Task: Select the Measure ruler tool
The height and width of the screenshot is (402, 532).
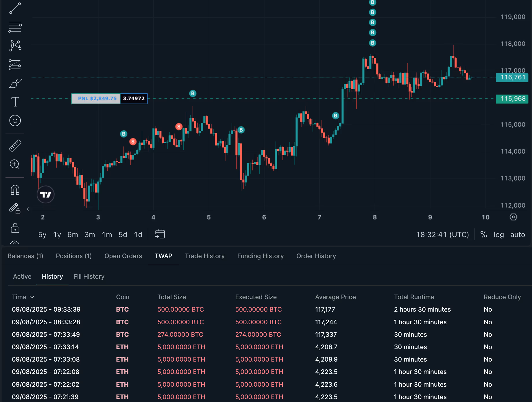Action: pos(15,145)
